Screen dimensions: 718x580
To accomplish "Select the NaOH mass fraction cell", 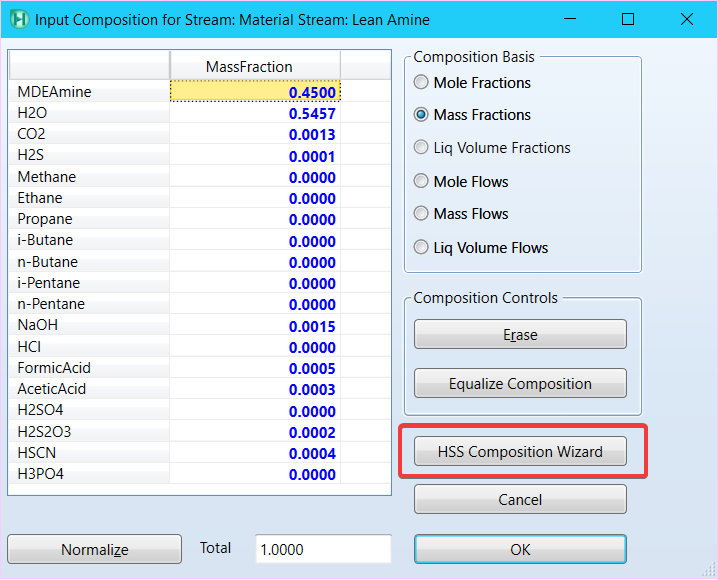I will point(255,326).
